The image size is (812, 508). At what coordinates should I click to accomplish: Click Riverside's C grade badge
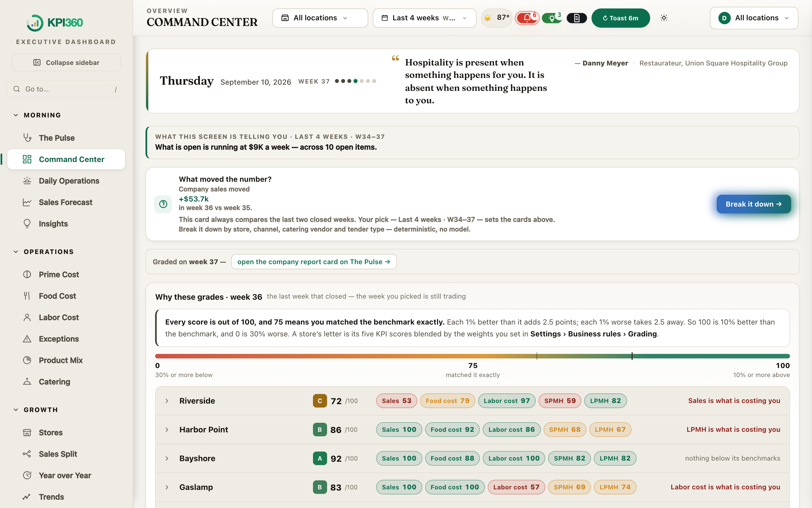coord(320,401)
